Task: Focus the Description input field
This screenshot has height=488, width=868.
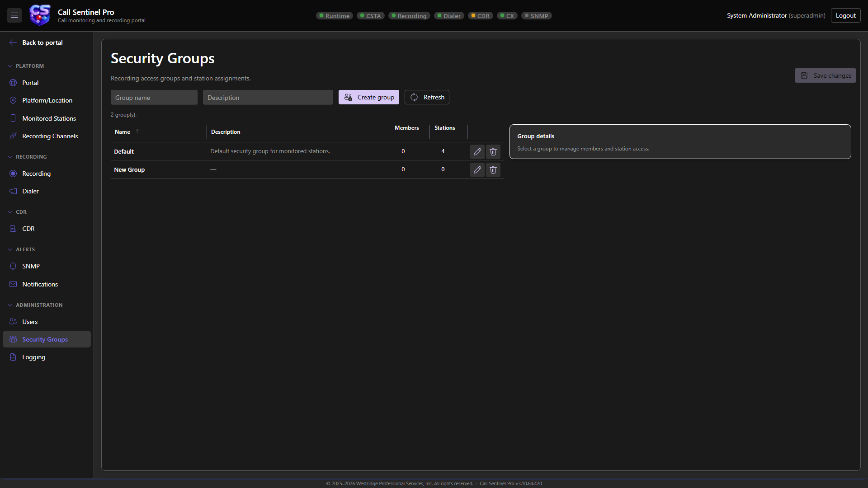Action: click(268, 97)
